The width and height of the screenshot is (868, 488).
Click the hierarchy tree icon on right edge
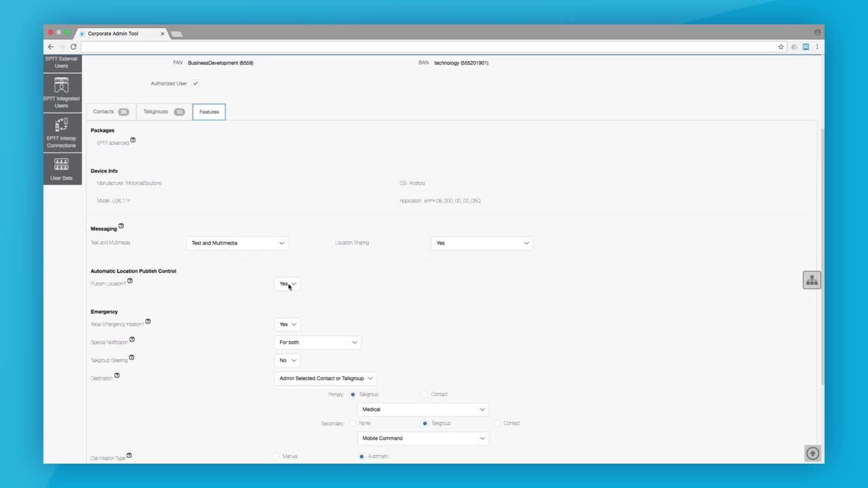tap(812, 280)
